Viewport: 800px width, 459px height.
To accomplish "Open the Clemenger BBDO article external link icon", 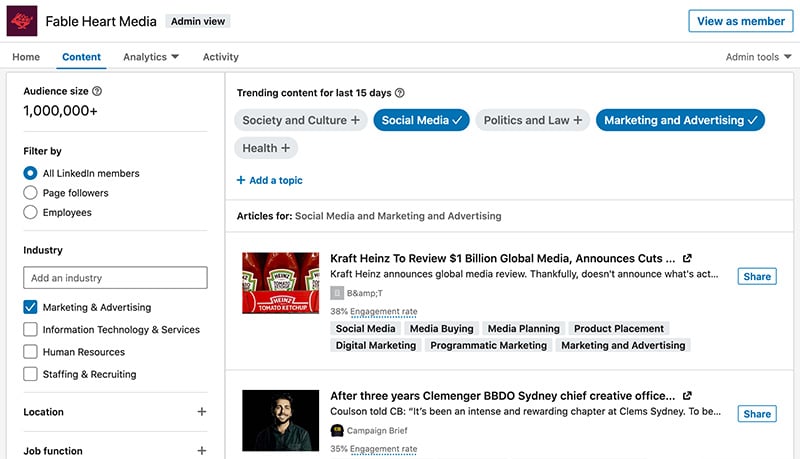I will 687,395.
